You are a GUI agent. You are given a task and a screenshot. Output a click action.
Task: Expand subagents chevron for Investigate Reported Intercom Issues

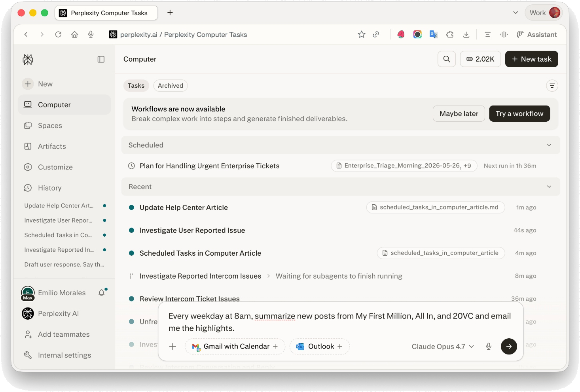click(269, 276)
